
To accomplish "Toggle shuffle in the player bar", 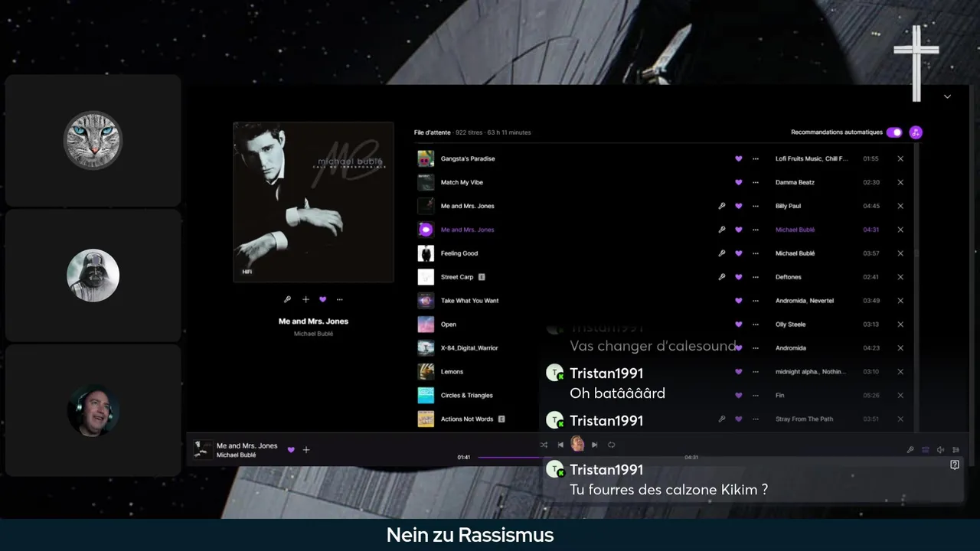I will coord(544,445).
